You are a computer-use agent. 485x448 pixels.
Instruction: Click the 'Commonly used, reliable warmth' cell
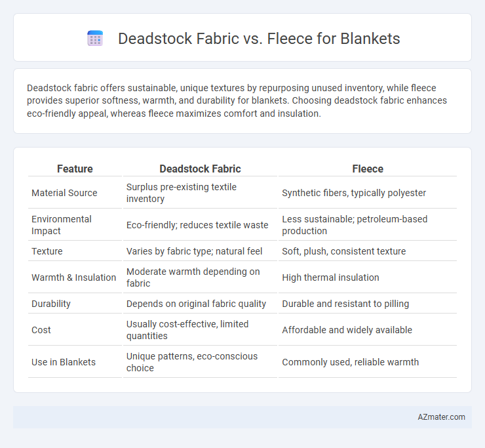368,362
